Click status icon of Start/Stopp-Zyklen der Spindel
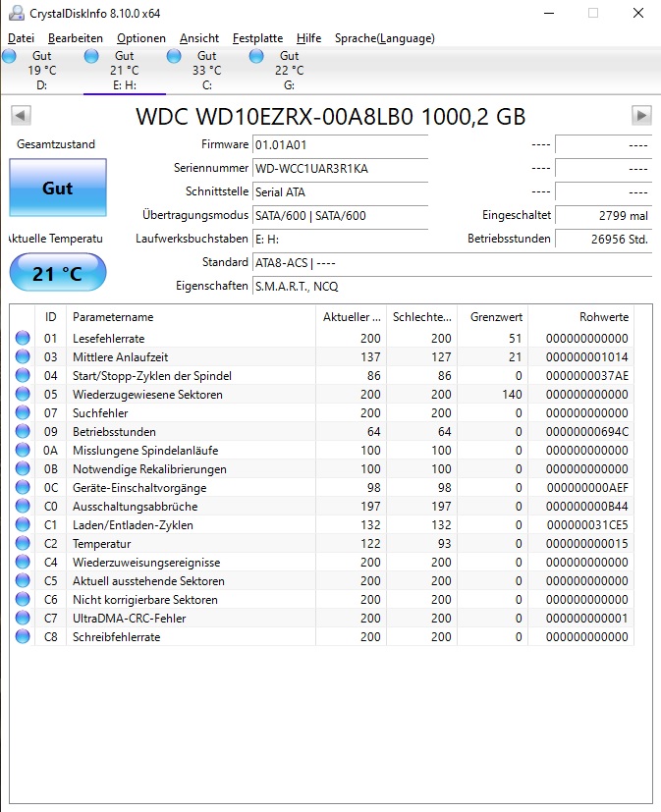This screenshot has height=812, width=661. click(x=23, y=375)
